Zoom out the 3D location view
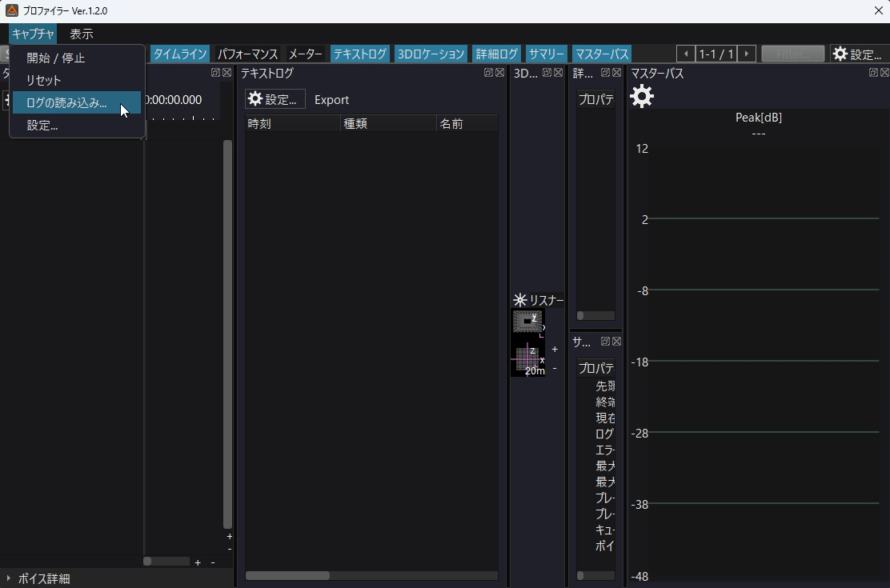 click(x=555, y=368)
